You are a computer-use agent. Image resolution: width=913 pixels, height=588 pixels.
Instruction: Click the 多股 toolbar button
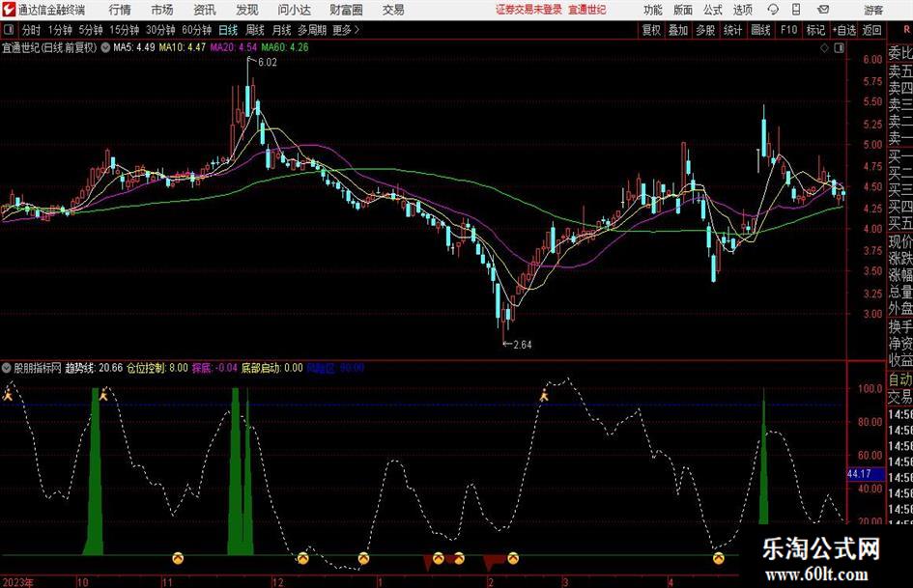[x=705, y=30]
